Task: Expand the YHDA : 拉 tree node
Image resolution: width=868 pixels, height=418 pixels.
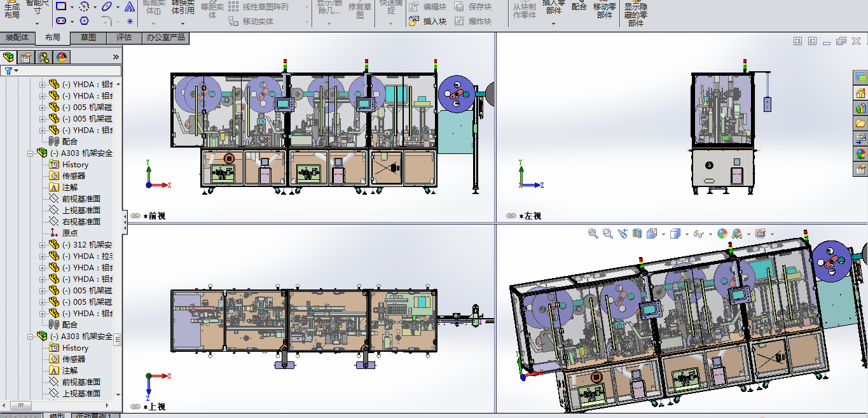Action: (43, 256)
